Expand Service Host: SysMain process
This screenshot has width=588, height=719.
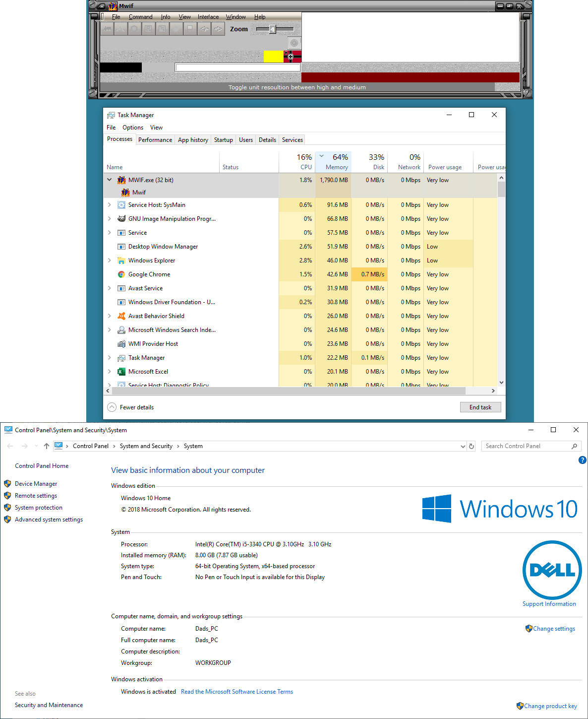pyautogui.click(x=110, y=205)
